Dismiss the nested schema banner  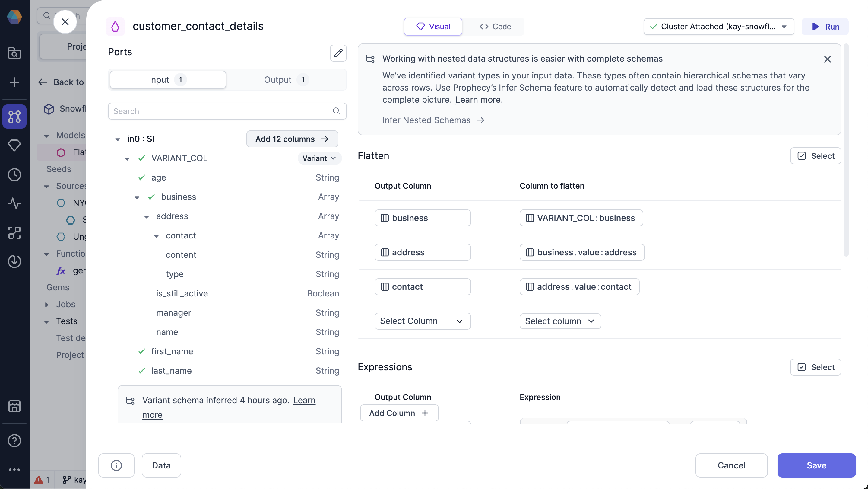coord(827,59)
